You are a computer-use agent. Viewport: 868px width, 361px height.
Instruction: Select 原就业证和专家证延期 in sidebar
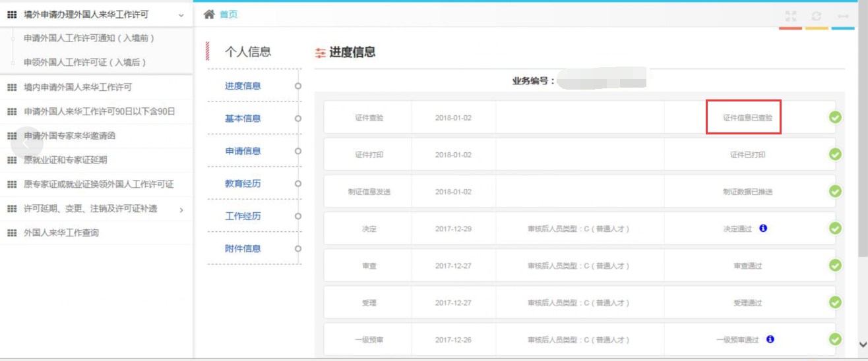point(65,160)
